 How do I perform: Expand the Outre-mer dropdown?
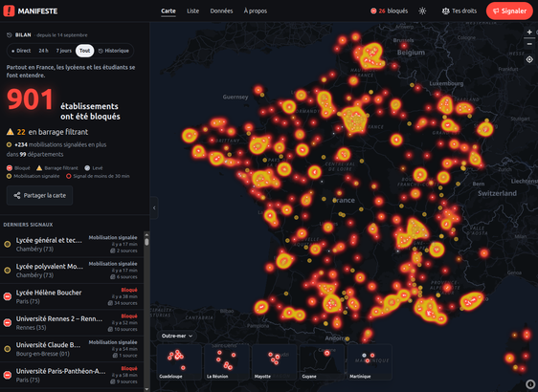pos(177,336)
